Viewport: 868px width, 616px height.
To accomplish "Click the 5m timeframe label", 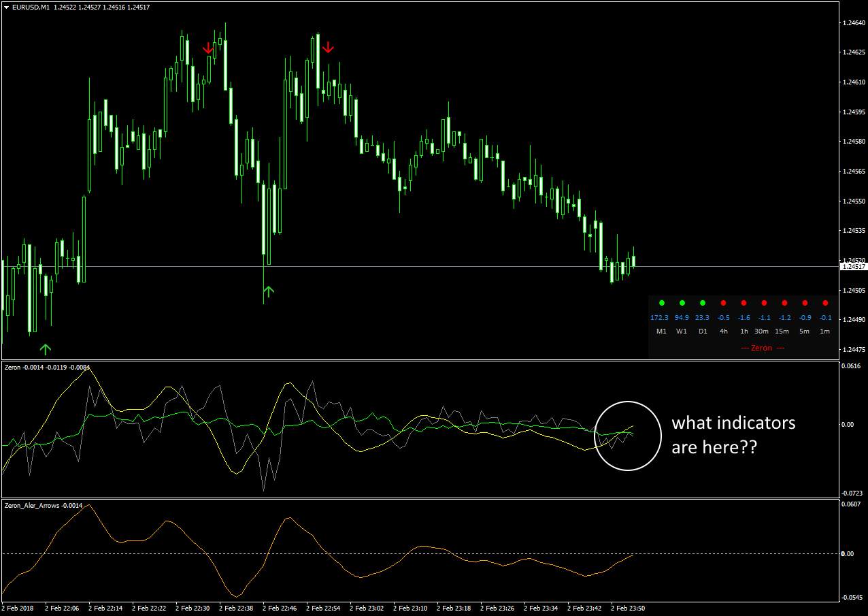I will pos(804,331).
